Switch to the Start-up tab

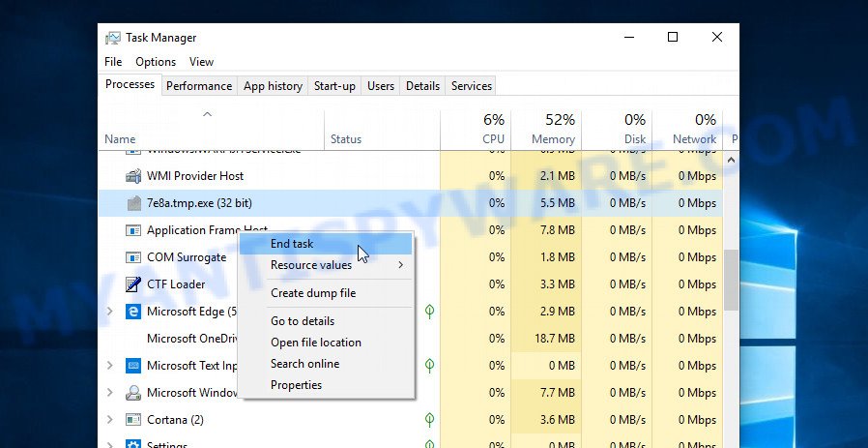coord(334,86)
